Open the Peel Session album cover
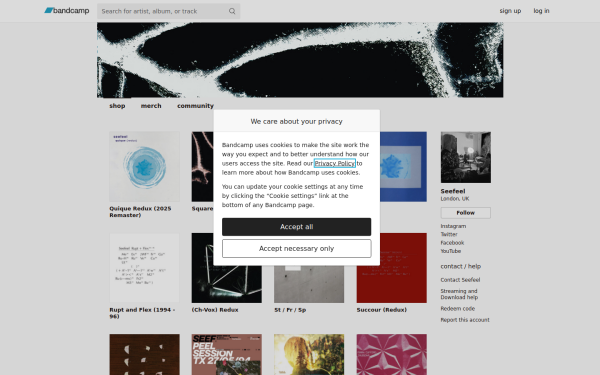This screenshot has width=600, height=375. (227, 354)
